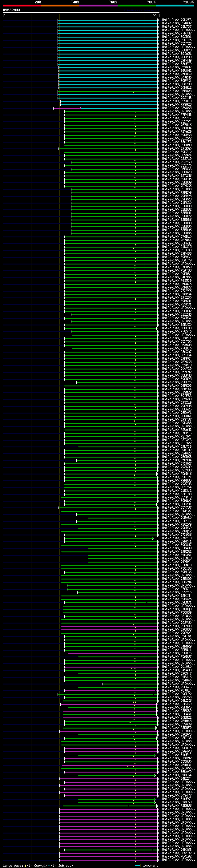Select the UniRef100_A9PE09 hit label
197x868 pixels.
click(x=177, y=192)
